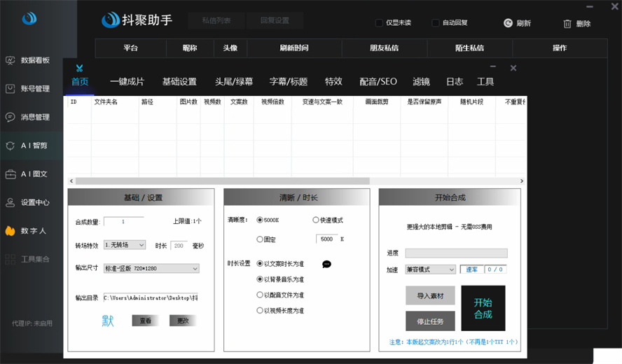Viewport: 622px width, 364px height.
Task: Choose 以视频长度为准 duration option
Action: [x=260, y=311]
